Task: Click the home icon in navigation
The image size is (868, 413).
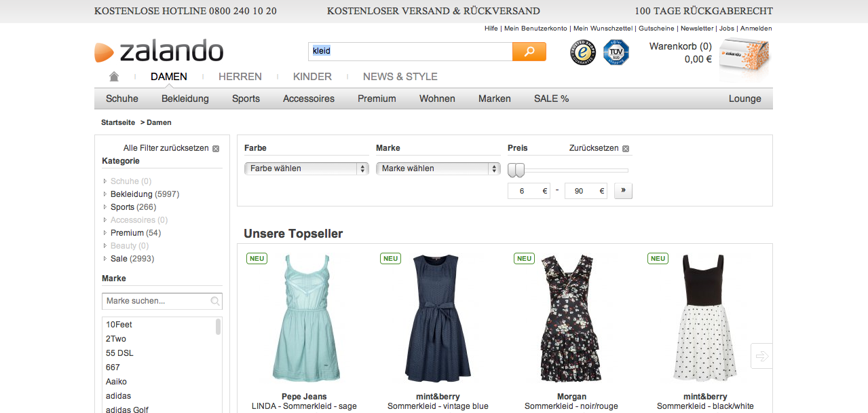Action: point(114,76)
